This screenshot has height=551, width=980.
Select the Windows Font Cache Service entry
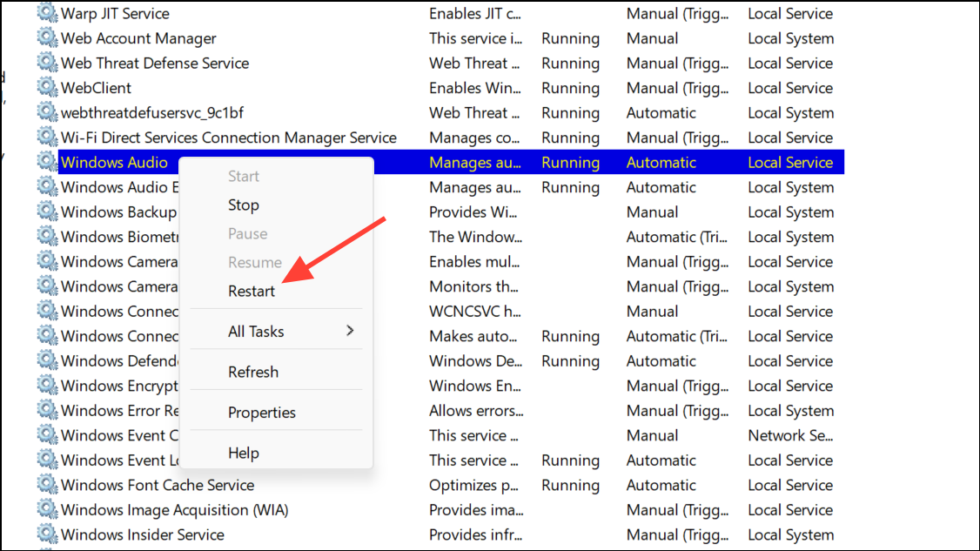158,485
